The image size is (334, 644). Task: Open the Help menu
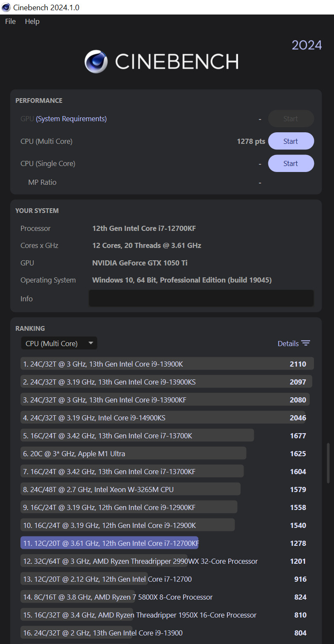32,21
